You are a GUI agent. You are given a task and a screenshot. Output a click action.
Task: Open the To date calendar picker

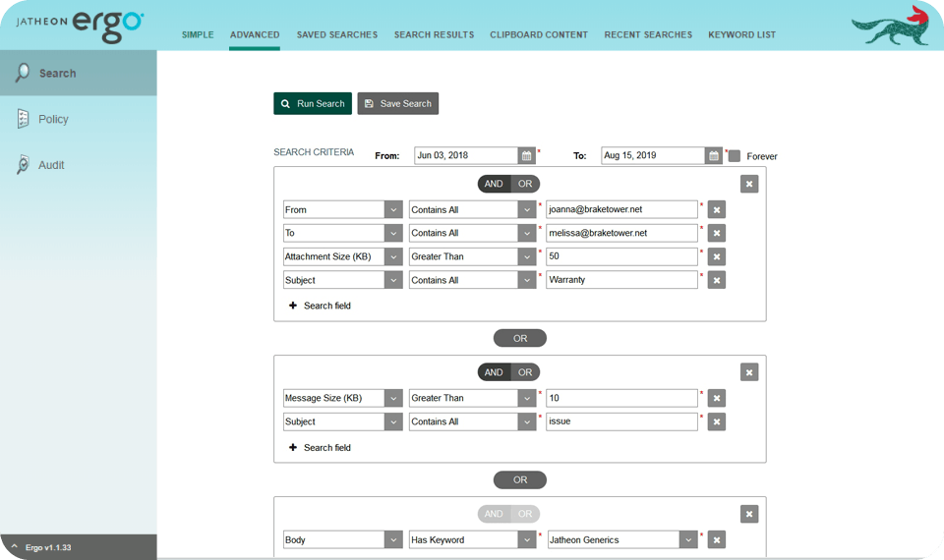point(714,156)
